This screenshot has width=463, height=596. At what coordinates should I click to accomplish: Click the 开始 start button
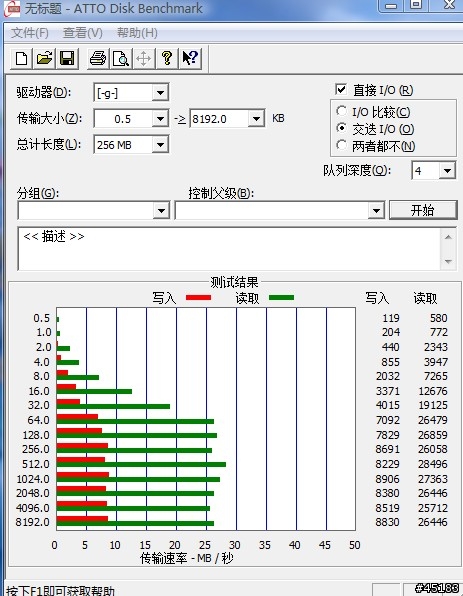[x=423, y=210]
